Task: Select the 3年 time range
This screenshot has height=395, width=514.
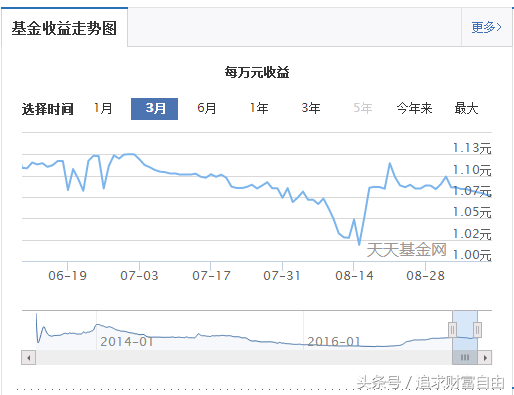Action: 311,108
